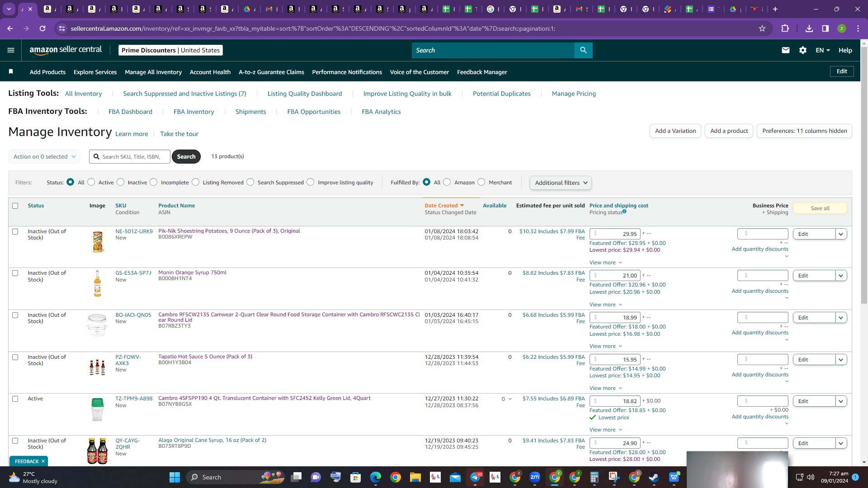Click the search magnifier button in header

(583, 50)
